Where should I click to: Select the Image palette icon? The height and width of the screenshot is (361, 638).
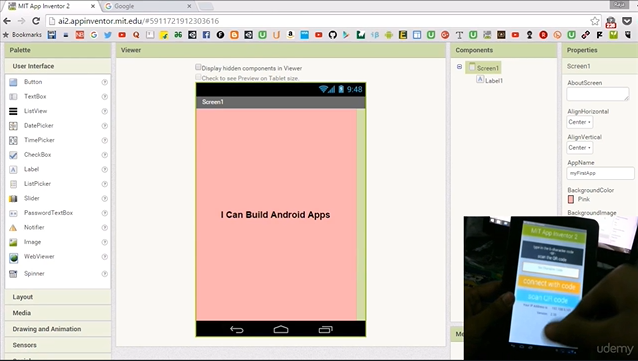pos(13,242)
